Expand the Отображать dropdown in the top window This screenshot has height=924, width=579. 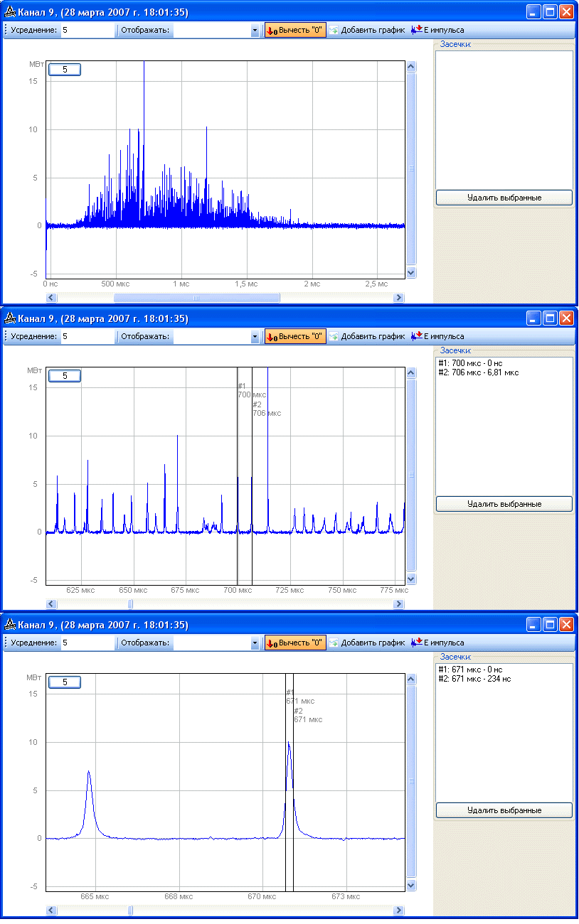coord(255,31)
